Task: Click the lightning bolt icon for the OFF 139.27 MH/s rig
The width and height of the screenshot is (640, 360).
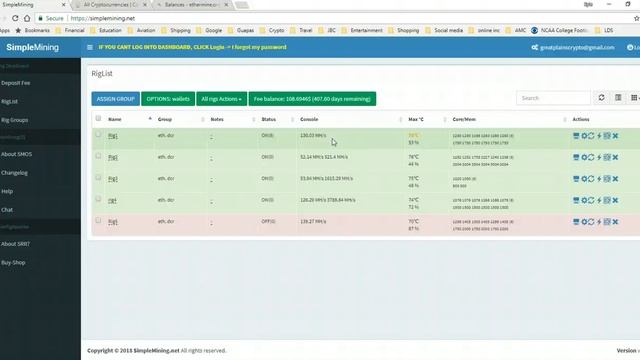Action: (x=599, y=222)
